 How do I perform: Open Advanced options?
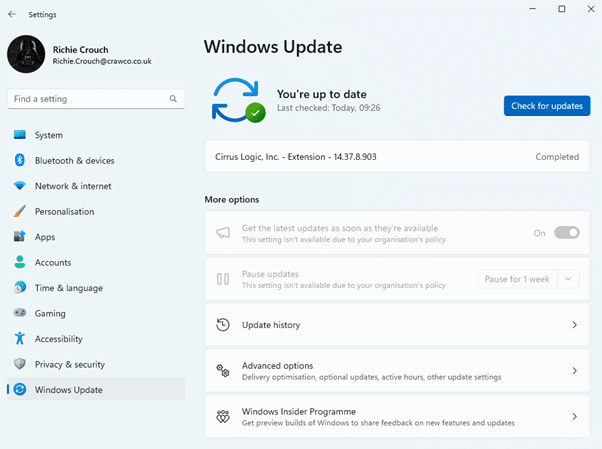coord(397,371)
